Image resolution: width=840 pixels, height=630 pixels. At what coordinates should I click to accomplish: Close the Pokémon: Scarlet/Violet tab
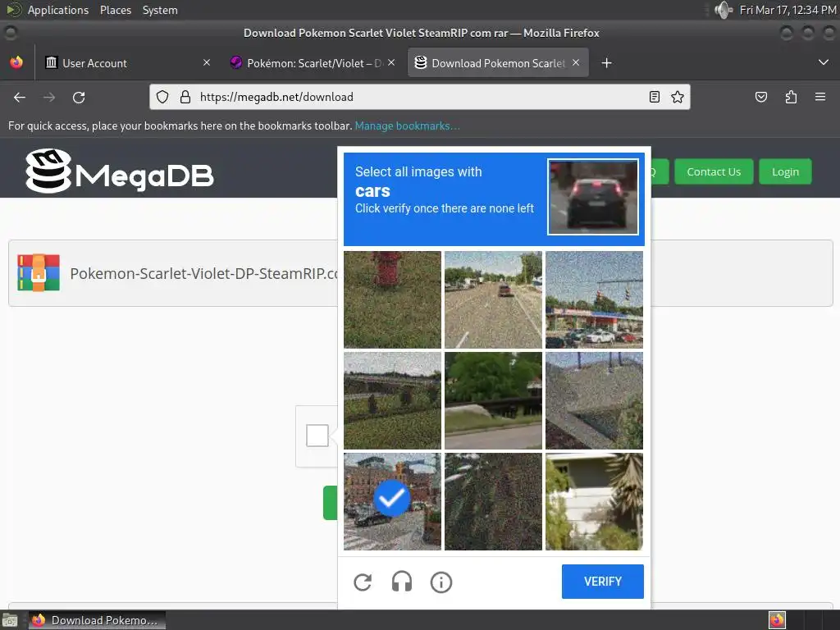pyautogui.click(x=391, y=62)
